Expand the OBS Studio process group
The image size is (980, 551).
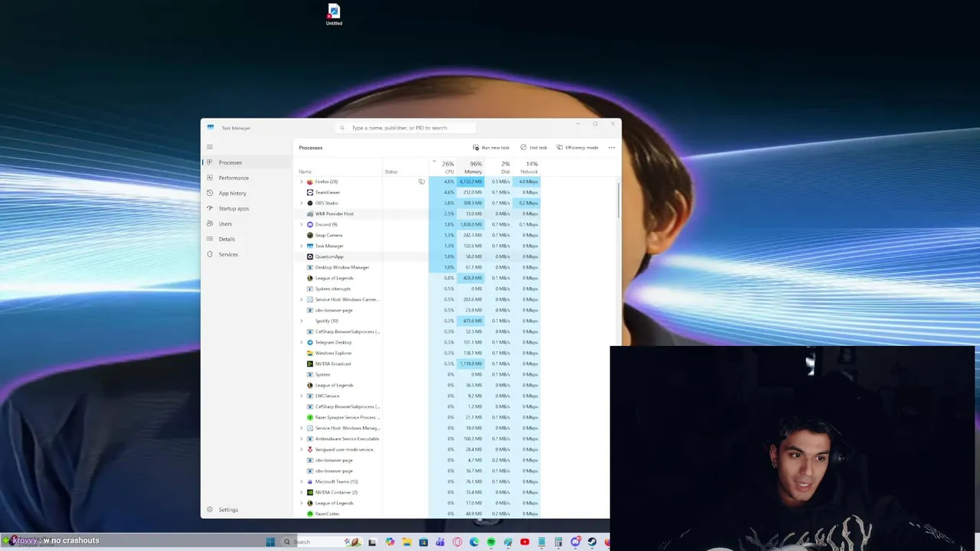coord(301,203)
